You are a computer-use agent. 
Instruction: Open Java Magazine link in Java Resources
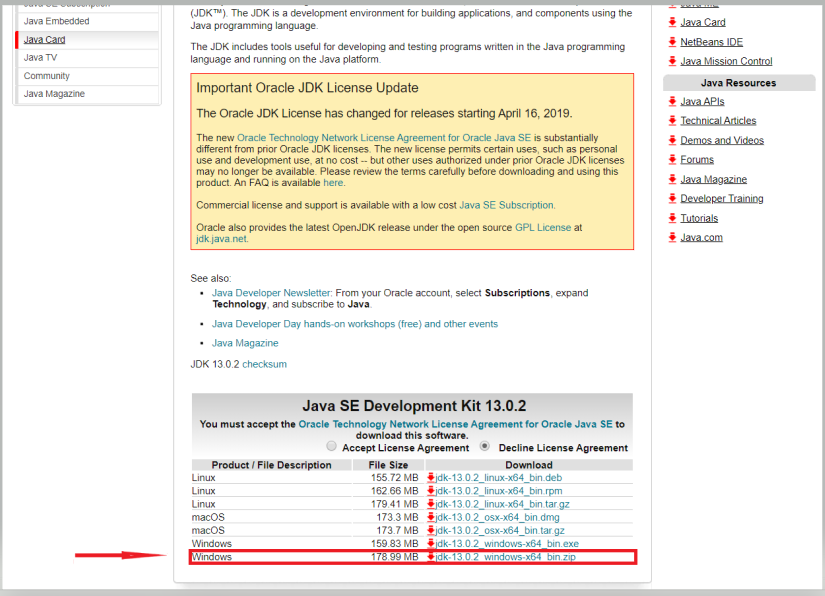pos(713,179)
